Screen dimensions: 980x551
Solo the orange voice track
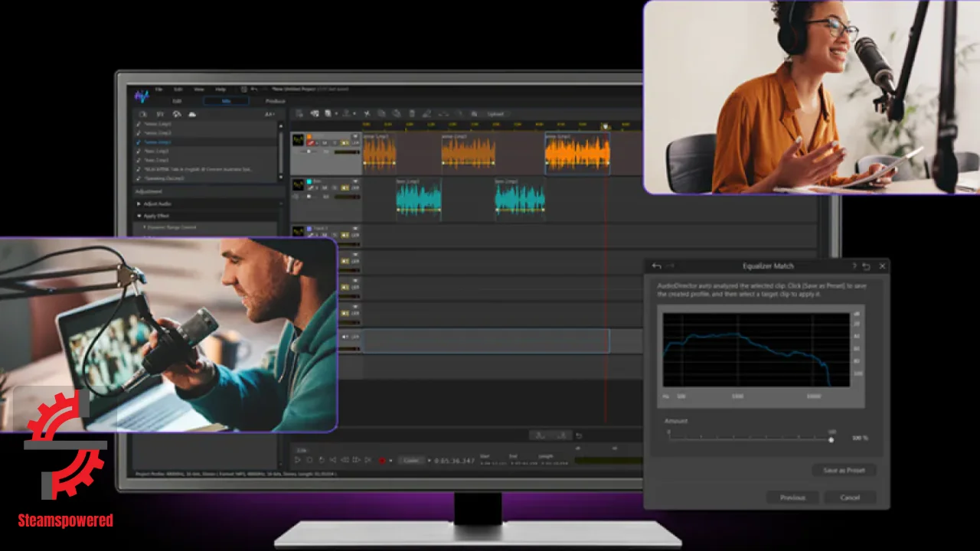pyautogui.click(x=335, y=143)
